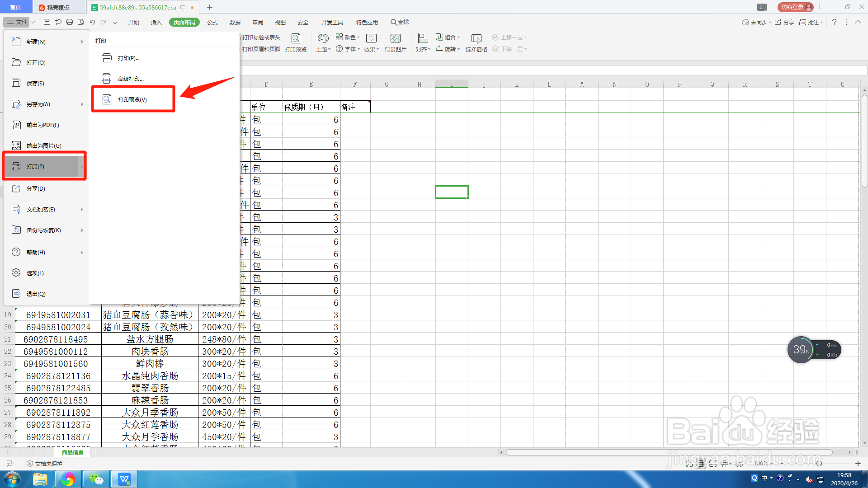
Task: Open Print Preview in the print submenu
Action: click(x=132, y=99)
